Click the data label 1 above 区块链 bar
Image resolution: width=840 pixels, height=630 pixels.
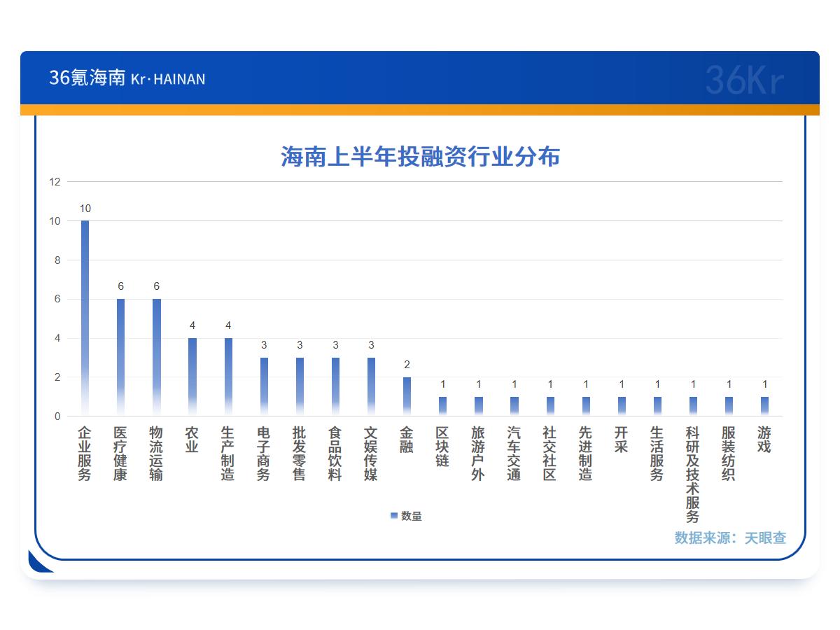[442, 384]
